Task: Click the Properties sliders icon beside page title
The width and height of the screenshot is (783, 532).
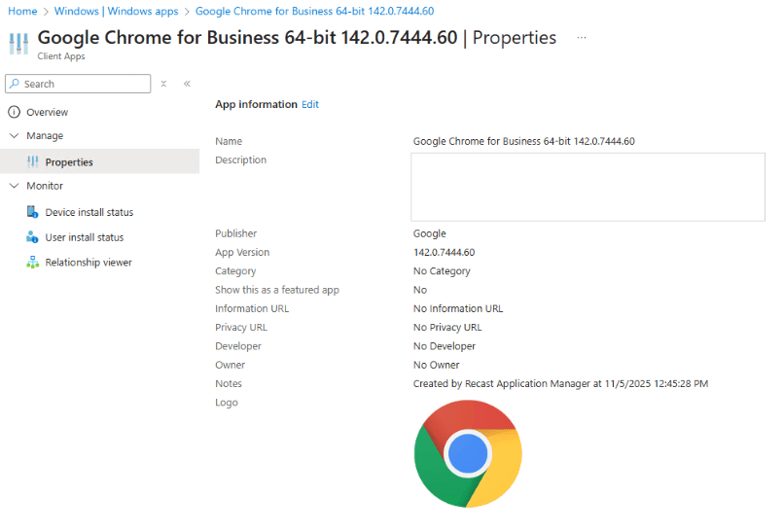Action: [18, 44]
